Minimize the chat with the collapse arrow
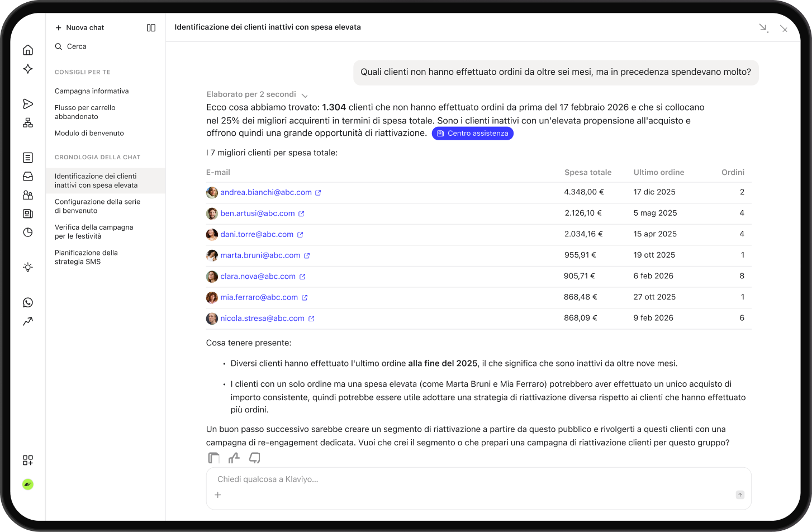 763,28
